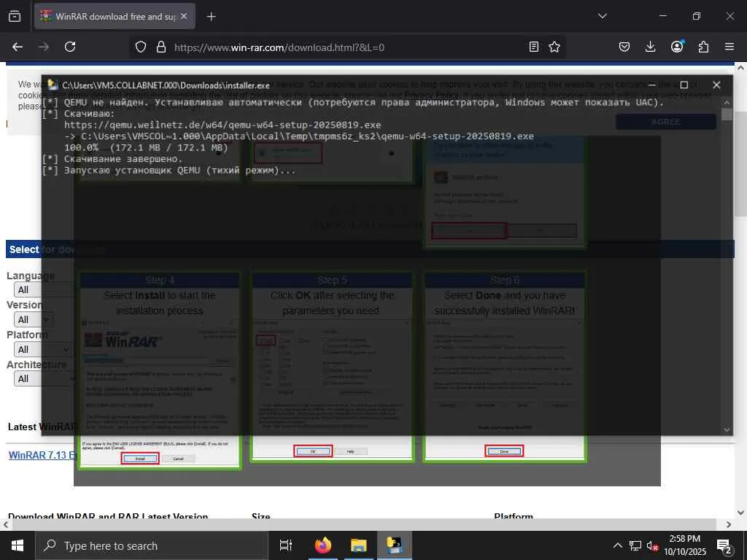
Task: Open the muted volume tray icon
Action: coord(653,546)
